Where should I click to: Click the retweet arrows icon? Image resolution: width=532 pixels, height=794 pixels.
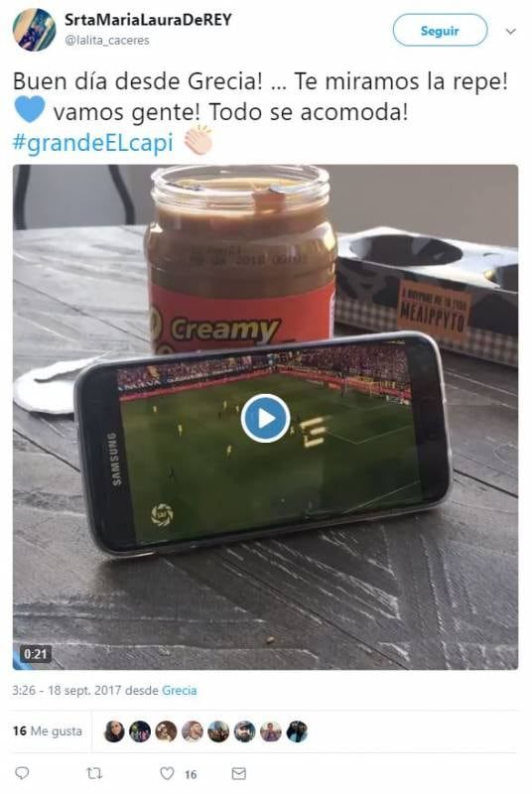(94, 773)
